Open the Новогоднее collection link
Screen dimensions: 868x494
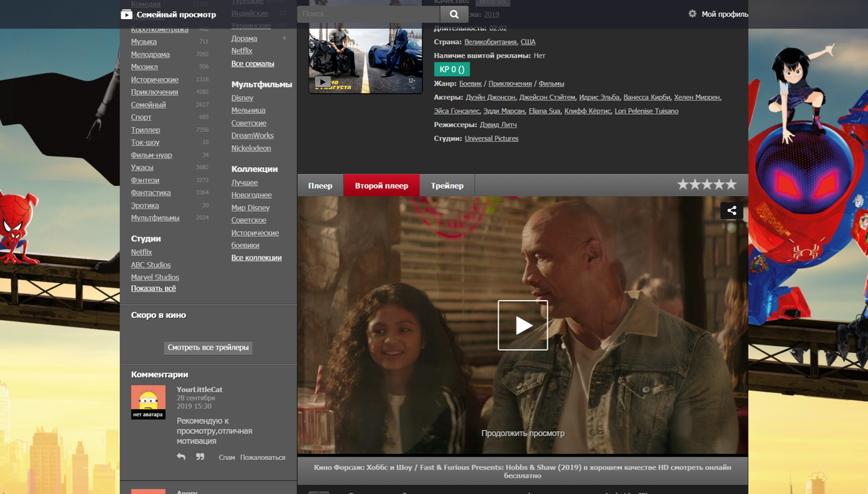(x=252, y=195)
